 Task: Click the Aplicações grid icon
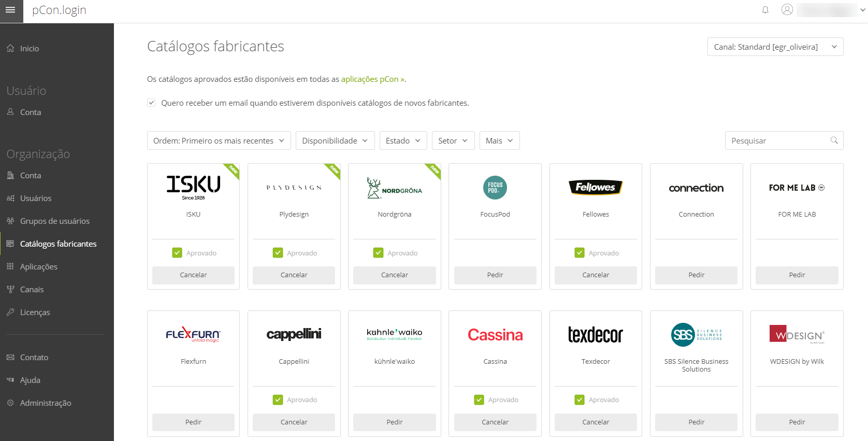coord(10,266)
